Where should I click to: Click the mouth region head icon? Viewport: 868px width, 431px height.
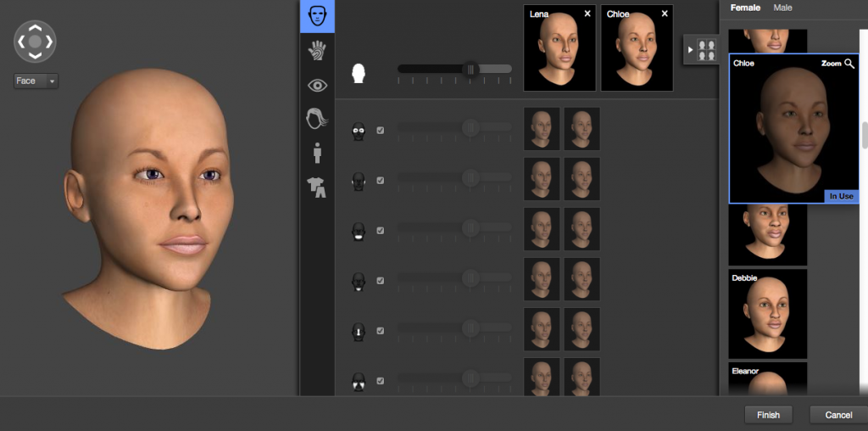click(x=359, y=231)
